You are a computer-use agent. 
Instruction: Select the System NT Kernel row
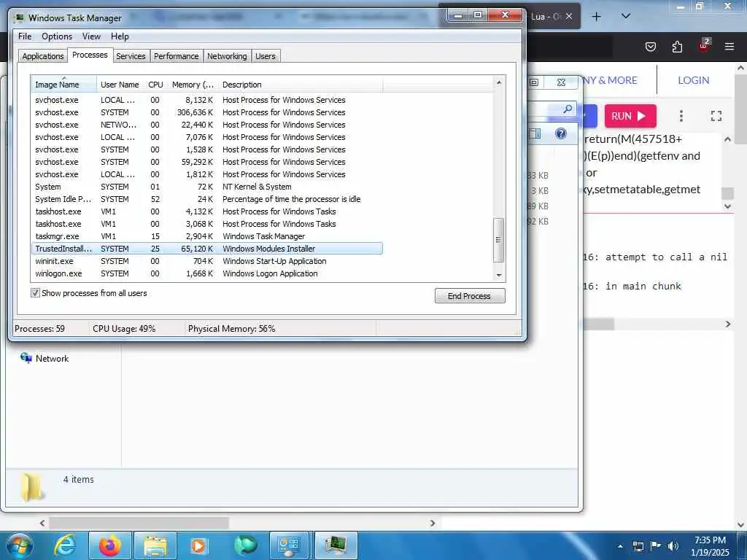pyautogui.click(x=207, y=187)
